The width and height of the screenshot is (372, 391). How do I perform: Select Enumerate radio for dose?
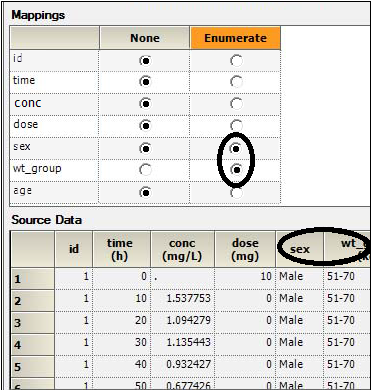pos(236,126)
